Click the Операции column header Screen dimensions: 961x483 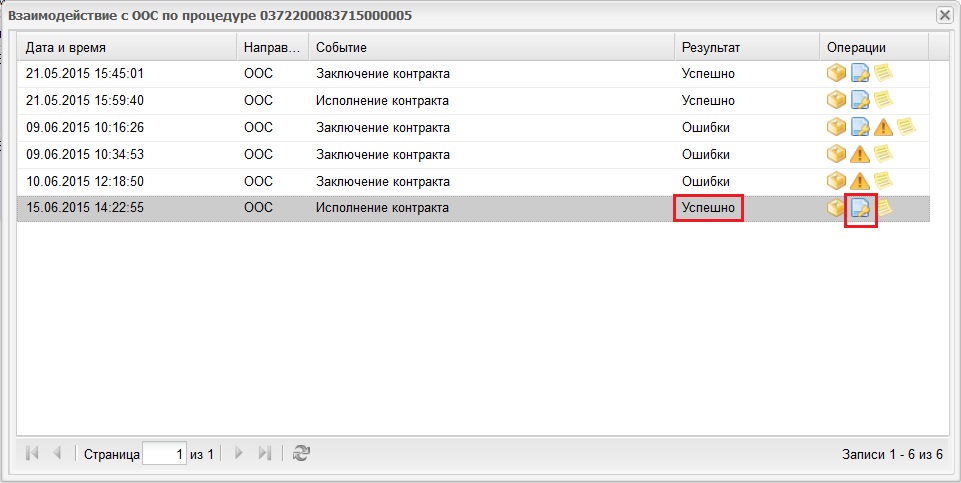click(875, 47)
